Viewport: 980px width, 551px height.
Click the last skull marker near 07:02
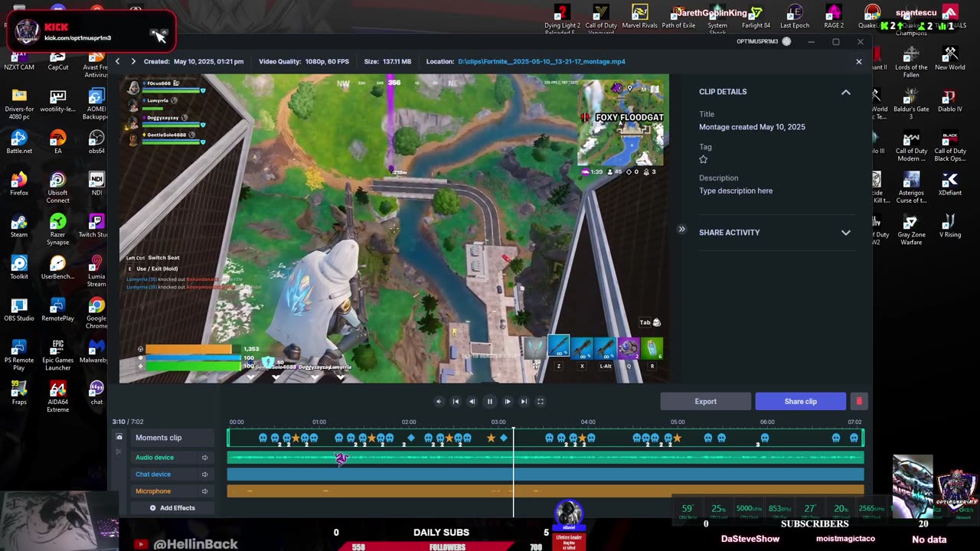coord(854,438)
